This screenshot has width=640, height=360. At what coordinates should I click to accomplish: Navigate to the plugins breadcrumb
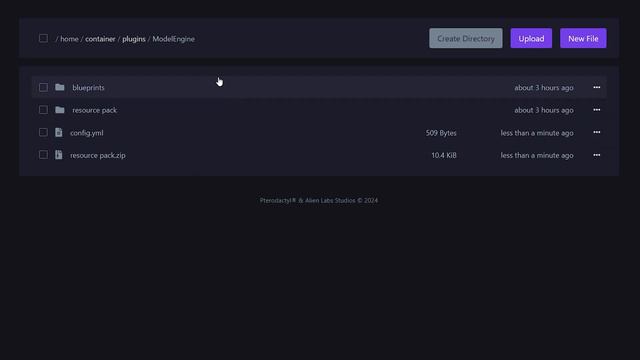click(x=134, y=39)
